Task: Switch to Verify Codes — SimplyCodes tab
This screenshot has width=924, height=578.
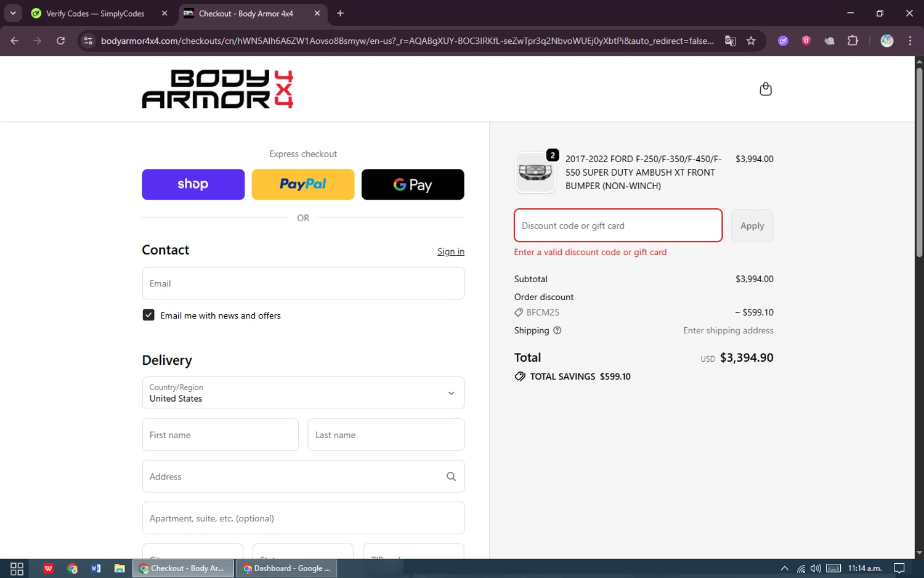Action: (x=95, y=14)
